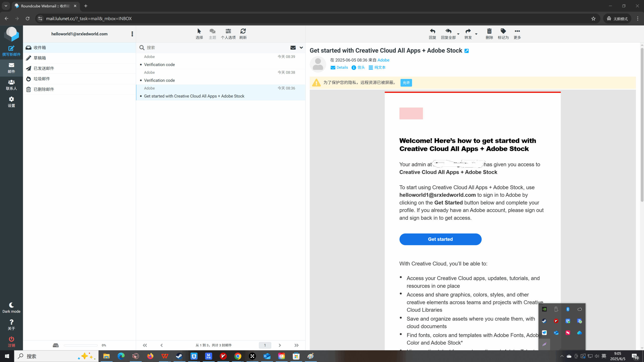This screenshot has height=362, width=644.
Task: Toggle Dark mode
Action: [x=11, y=308]
